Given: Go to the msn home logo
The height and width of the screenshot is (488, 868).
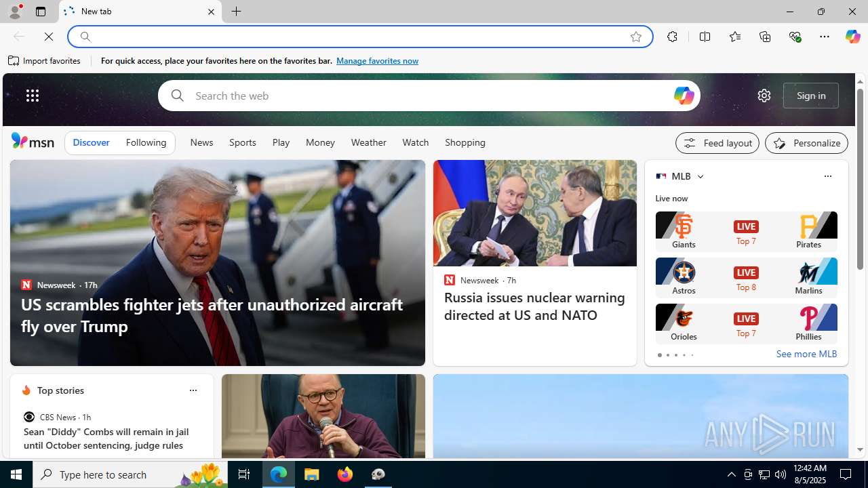Looking at the screenshot, I should click(x=33, y=141).
